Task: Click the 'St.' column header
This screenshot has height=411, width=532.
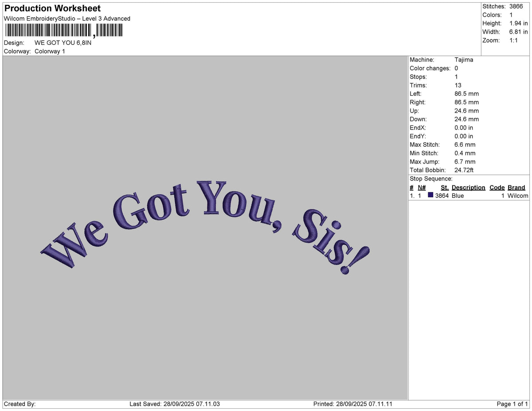Action: (x=445, y=188)
